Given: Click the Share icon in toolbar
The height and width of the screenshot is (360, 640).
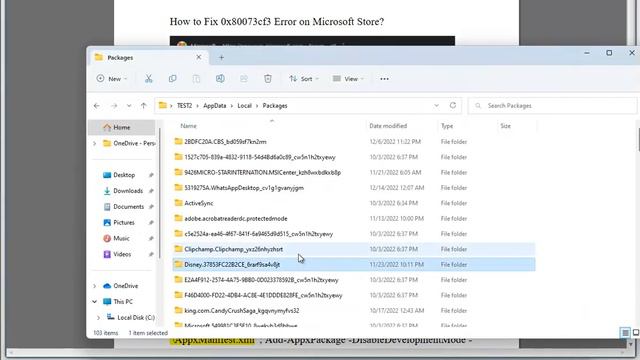Looking at the screenshot, I should 244,79.
